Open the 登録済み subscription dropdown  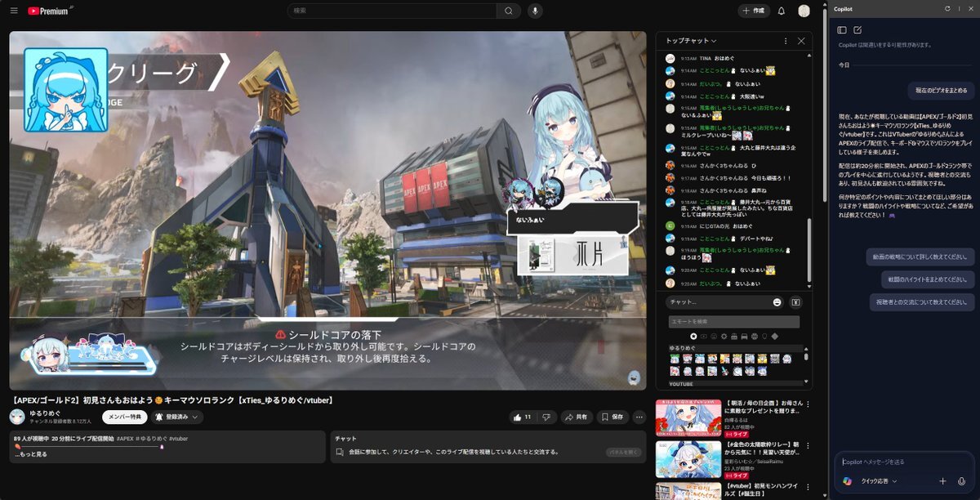[177, 417]
